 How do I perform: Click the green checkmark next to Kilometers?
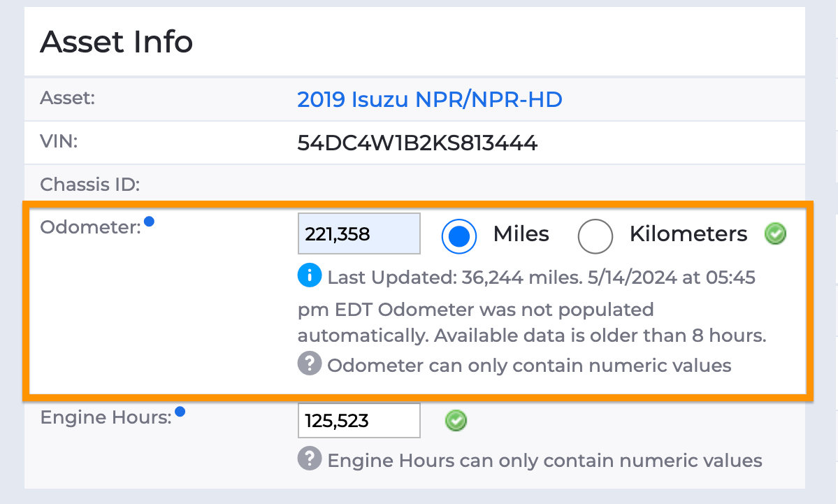pos(775,233)
